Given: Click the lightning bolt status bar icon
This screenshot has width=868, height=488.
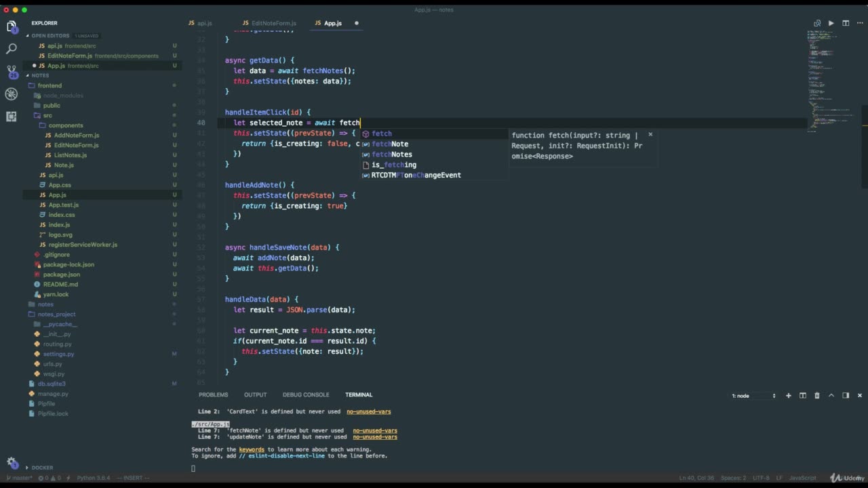Looking at the screenshot, I should pos(70,478).
